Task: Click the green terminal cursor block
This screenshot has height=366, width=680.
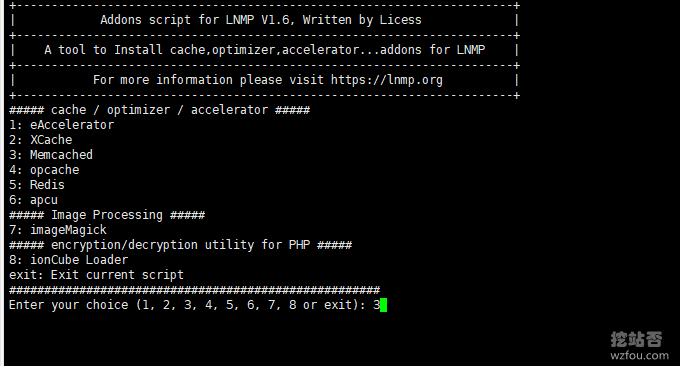Action: pos(383,305)
